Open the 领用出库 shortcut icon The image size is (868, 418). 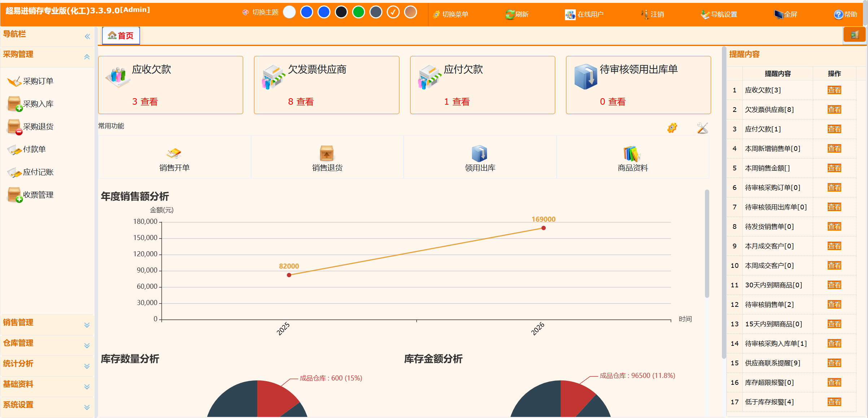coord(479,153)
